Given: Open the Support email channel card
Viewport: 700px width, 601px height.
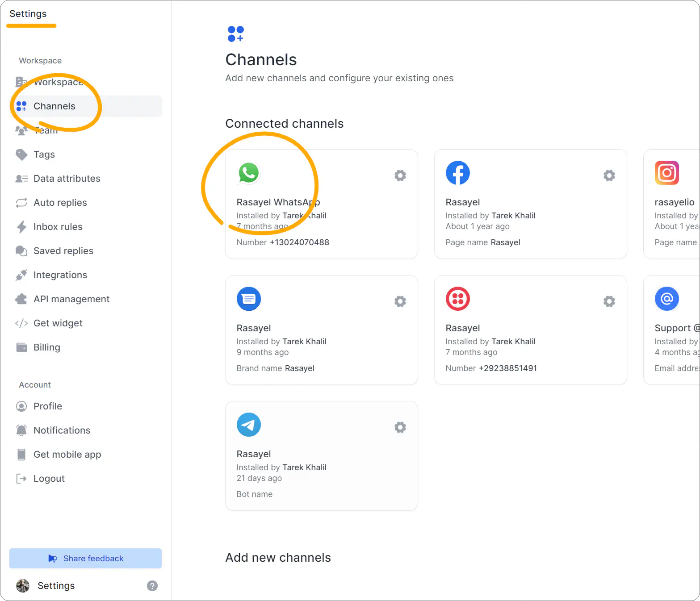Looking at the screenshot, I should click(671, 330).
